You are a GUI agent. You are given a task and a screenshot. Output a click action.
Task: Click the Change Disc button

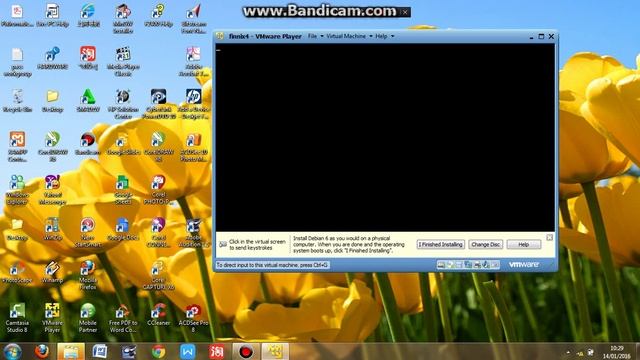tap(485, 244)
